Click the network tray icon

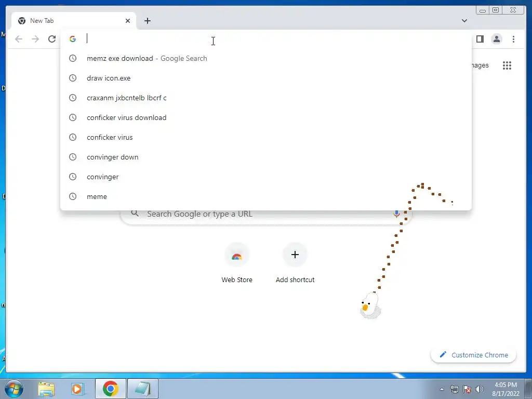pyautogui.click(x=454, y=389)
